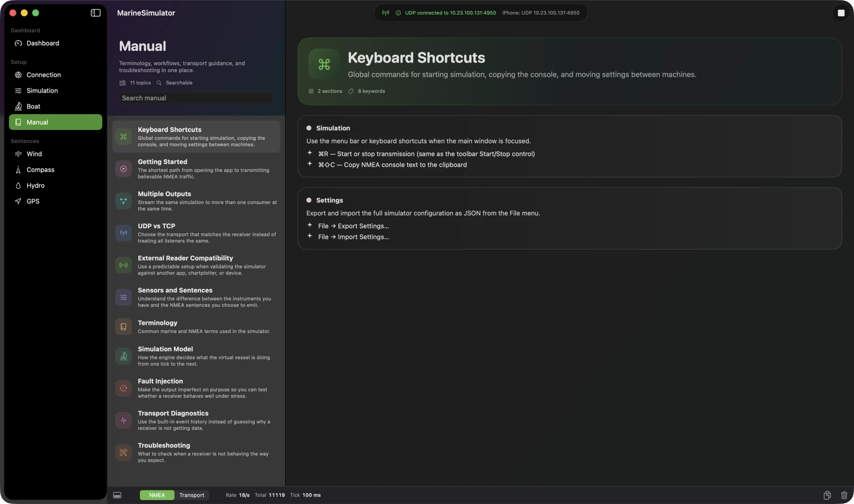Open the Boat setup page

pos(56,106)
